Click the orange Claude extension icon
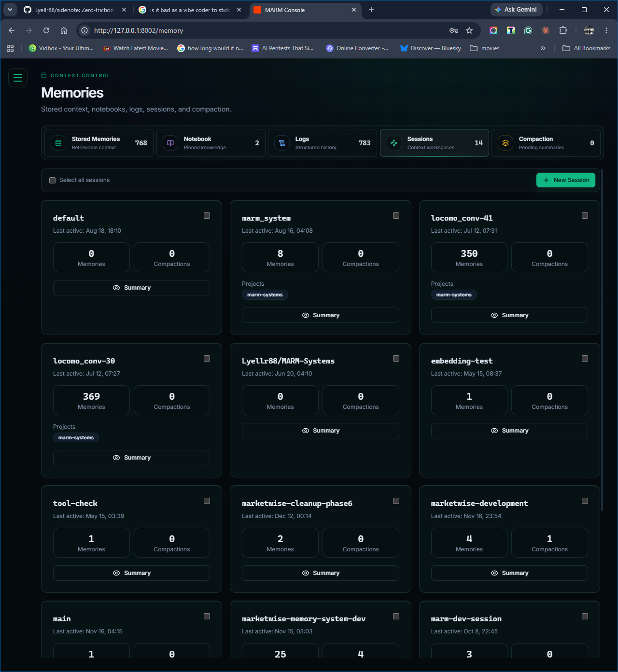The image size is (618, 672). tap(546, 30)
